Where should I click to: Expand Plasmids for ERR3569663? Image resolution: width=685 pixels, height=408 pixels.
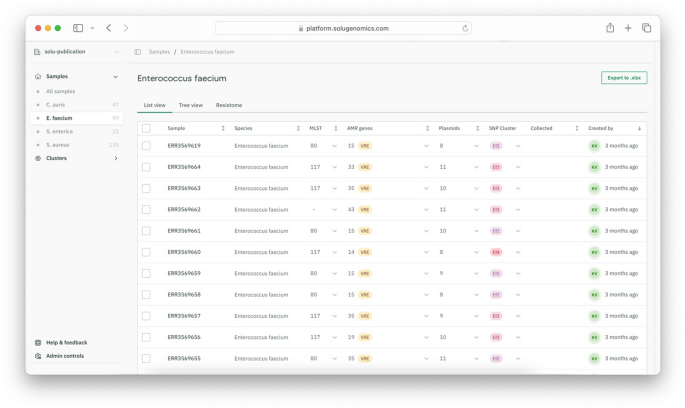click(476, 188)
